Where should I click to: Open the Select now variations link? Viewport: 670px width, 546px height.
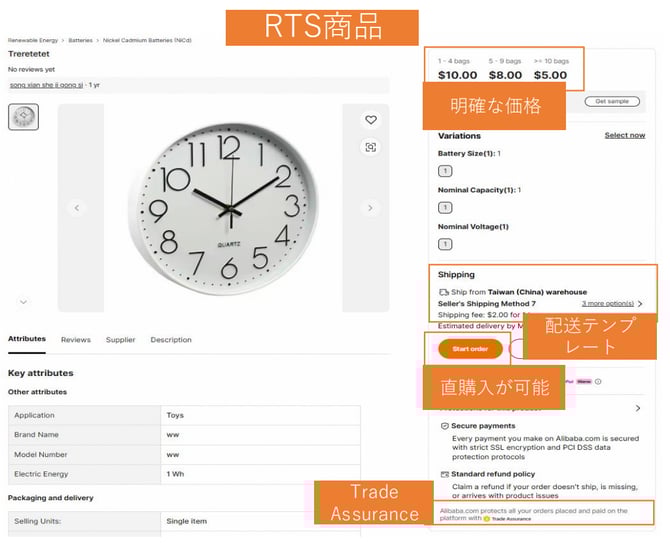(624, 135)
